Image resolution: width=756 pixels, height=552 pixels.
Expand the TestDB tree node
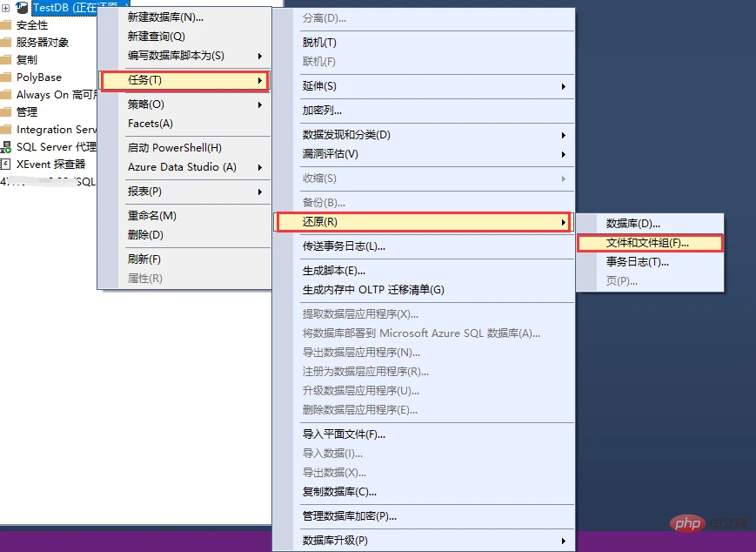[6, 8]
